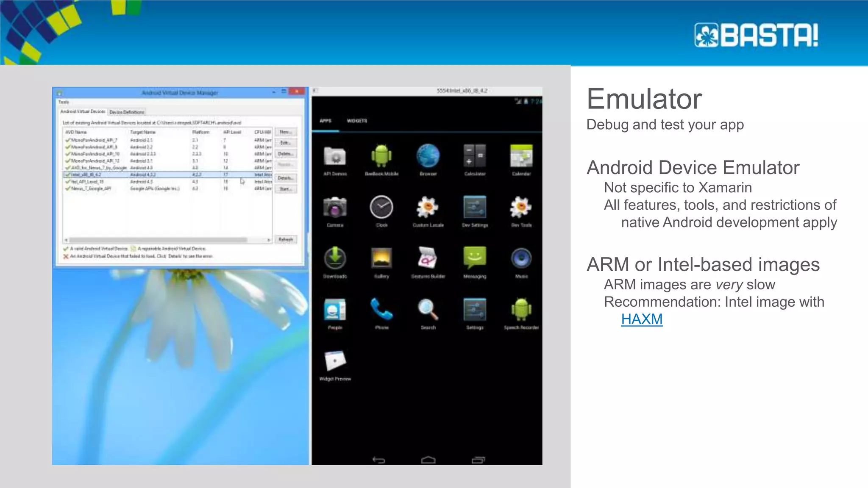Click the scrollbar right arrow in AVD list

pyautogui.click(x=269, y=240)
